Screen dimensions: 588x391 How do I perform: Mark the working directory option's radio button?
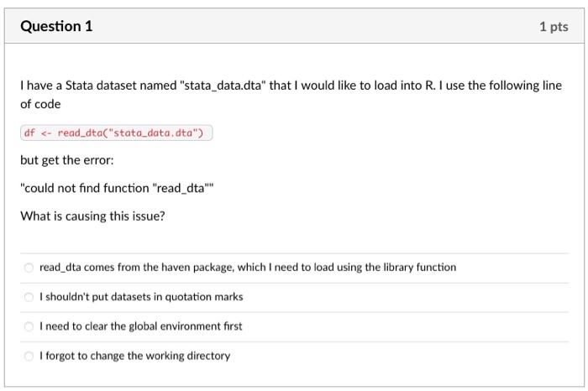28,356
